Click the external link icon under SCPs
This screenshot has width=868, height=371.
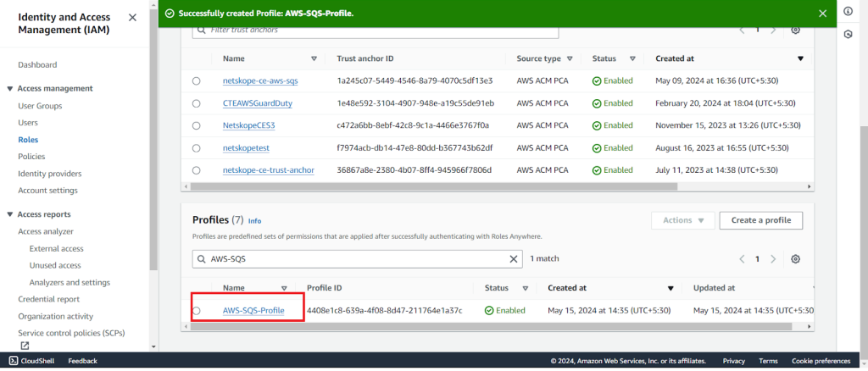pos(25,346)
